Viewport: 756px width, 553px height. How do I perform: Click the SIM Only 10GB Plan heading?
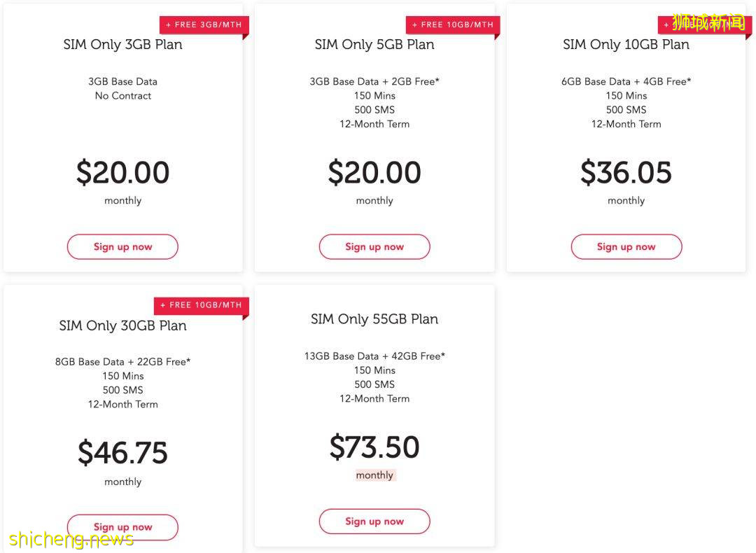click(626, 44)
